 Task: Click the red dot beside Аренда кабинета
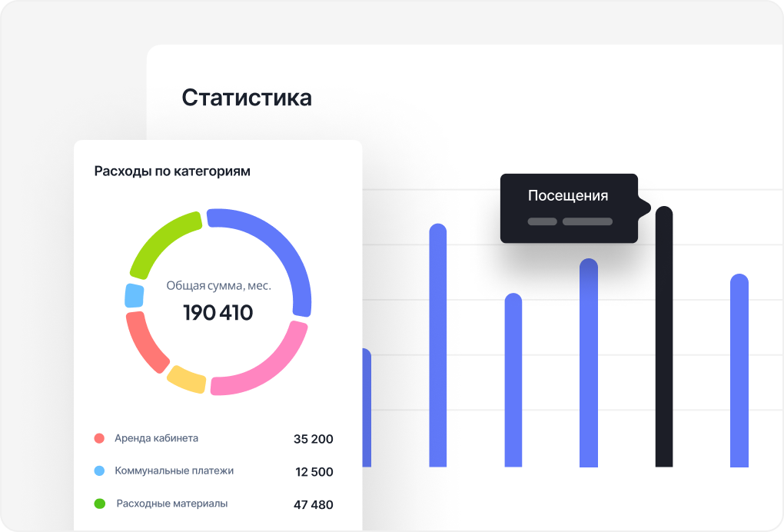pos(98,437)
